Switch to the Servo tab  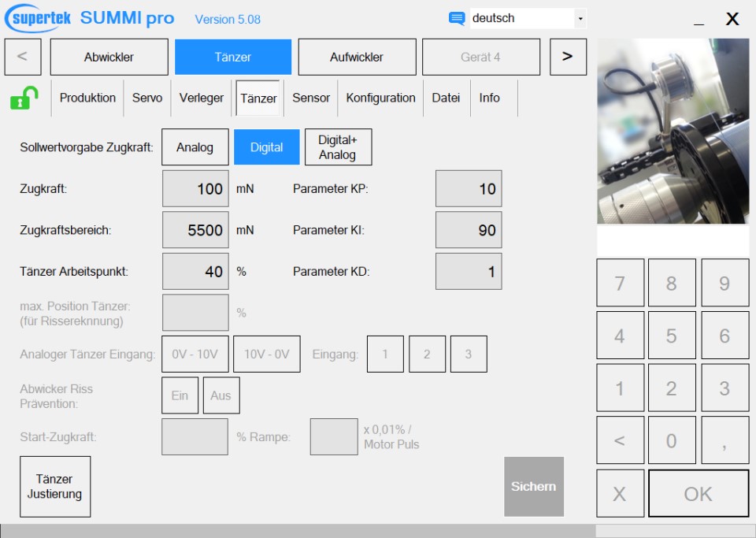point(147,98)
